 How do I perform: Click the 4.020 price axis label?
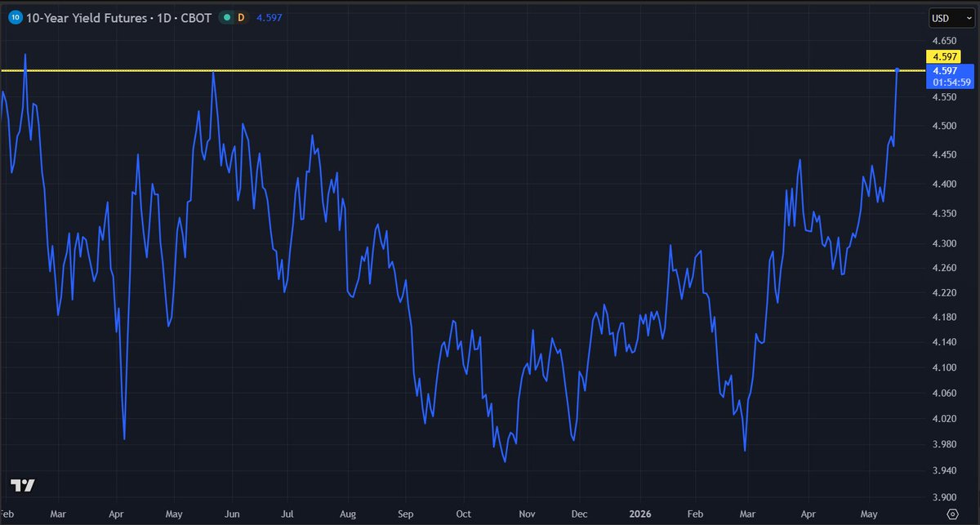coord(944,419)
